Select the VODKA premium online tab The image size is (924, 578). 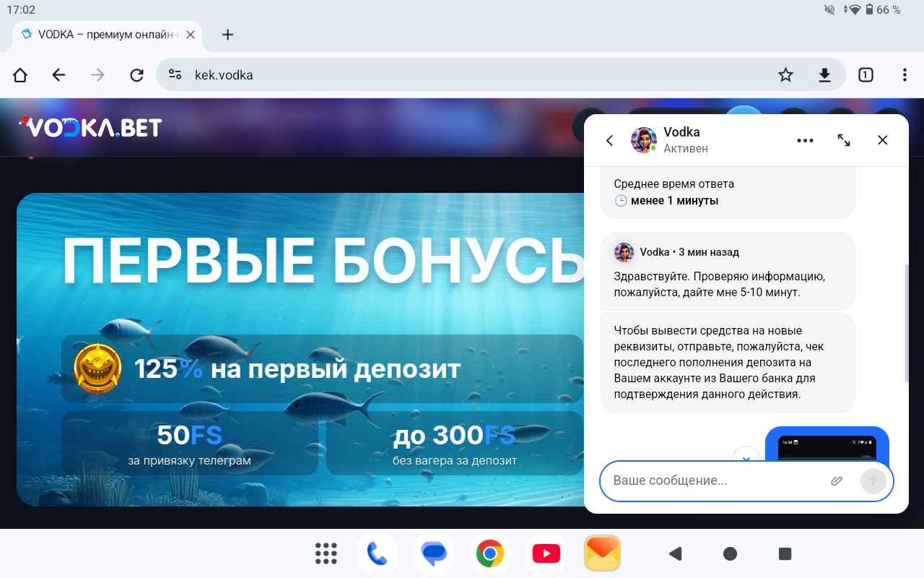click(x=101, y=34)
